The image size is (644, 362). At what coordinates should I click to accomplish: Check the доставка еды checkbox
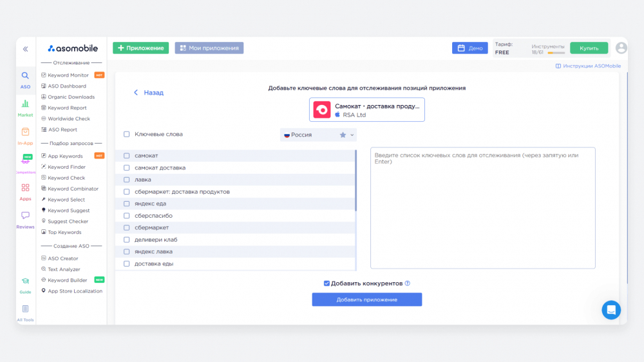coord(126,264)
